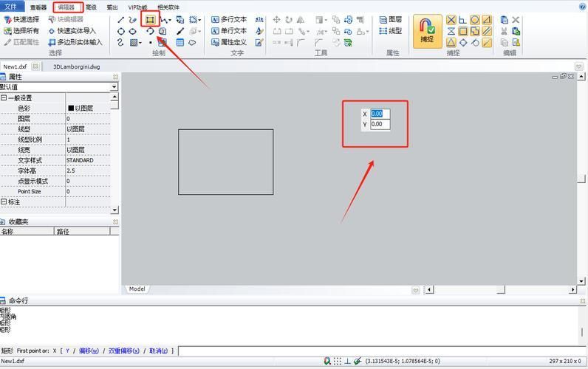Collapse the 一般设置 section

(4, 98)
